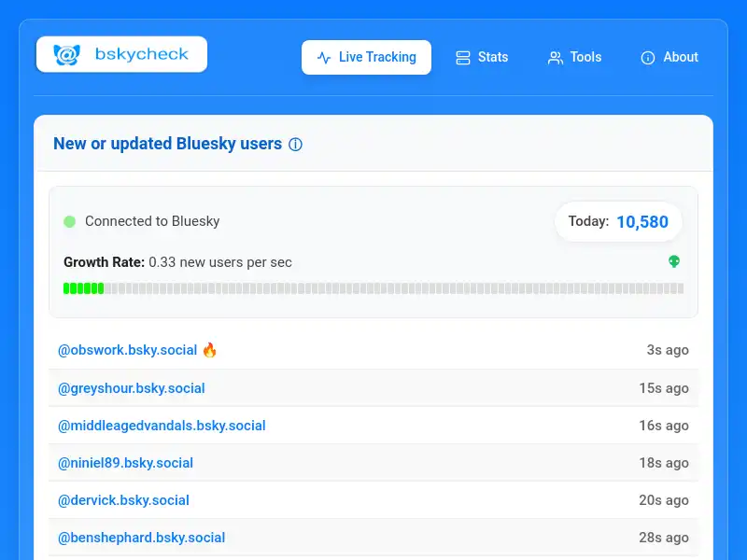Open the info icon beside New users heading
The width and height of the screenshot is (747, 560).
pos(295,144)
